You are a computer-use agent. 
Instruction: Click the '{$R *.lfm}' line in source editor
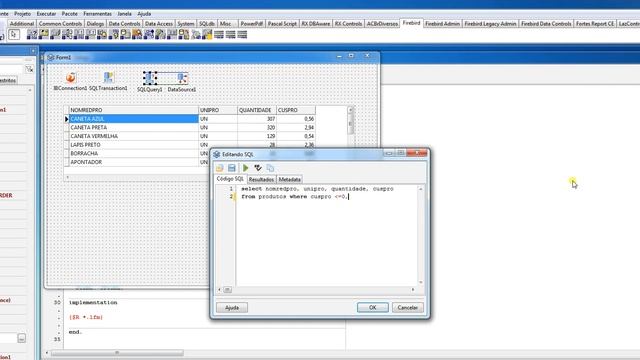point(86,317)
